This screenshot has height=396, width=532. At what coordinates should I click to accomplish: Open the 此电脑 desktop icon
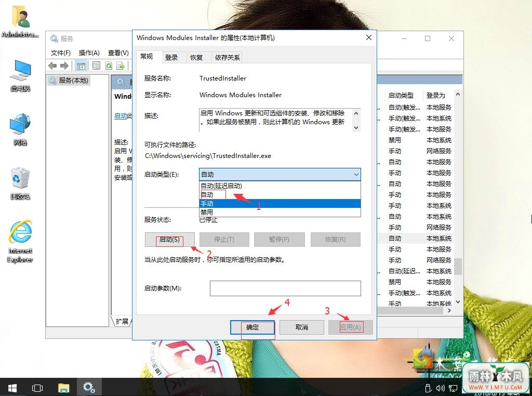click(x=20, y=75)
